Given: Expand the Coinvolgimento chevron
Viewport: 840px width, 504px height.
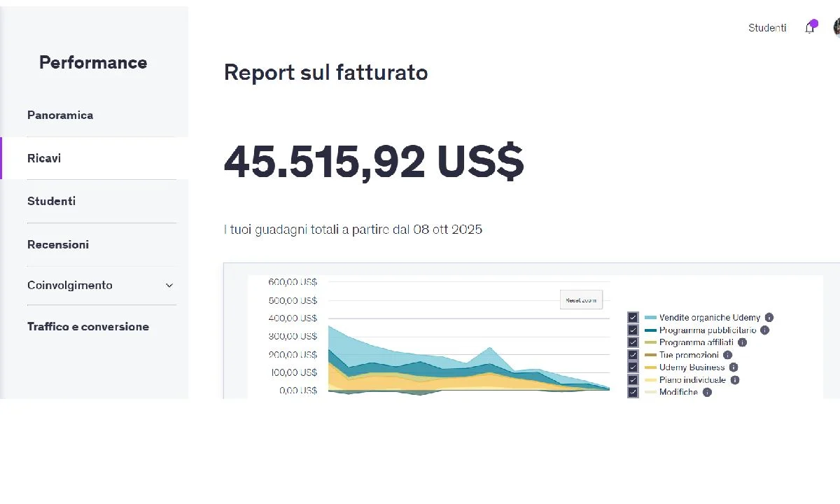Looking at the screenshot, I should pos(169,286).
